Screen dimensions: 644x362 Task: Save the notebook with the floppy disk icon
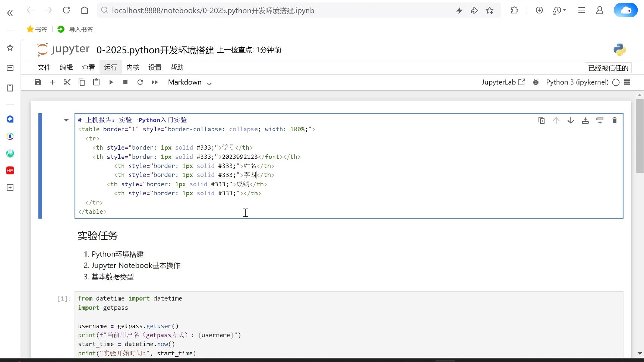tap(38, 82)
